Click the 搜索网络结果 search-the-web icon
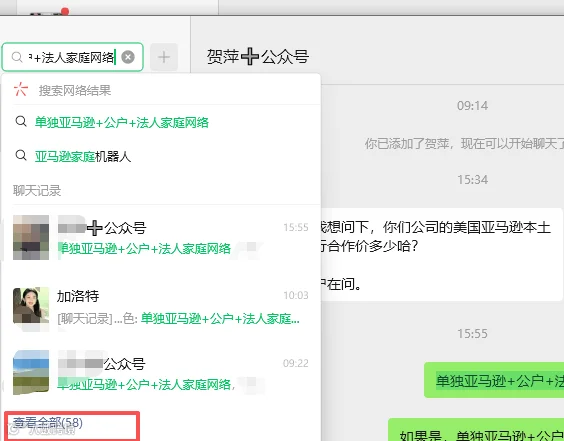Image resolution: width=564 pixels, height=441 pixels. [20, 90]
